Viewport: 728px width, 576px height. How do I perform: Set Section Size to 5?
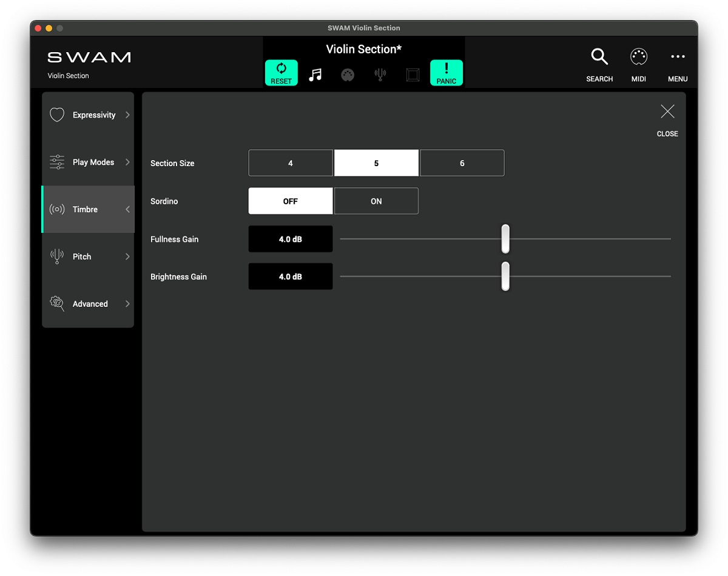[x=376, y=163]
